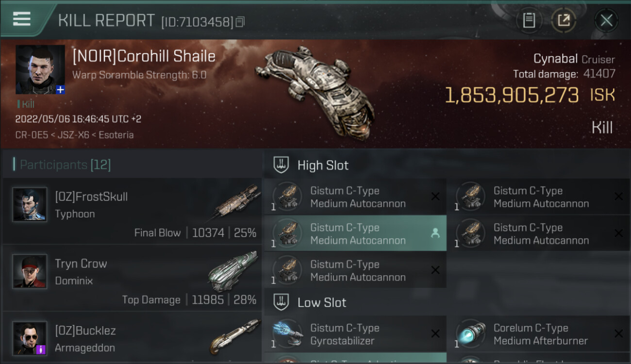
Task: Click the High Slot shield icon
Action: (x=281, y=165)
